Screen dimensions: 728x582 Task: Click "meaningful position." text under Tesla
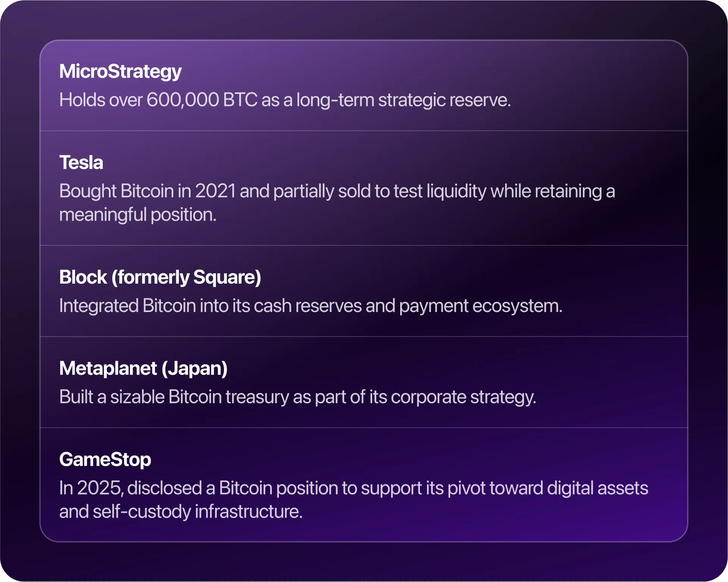click(138, 215)
